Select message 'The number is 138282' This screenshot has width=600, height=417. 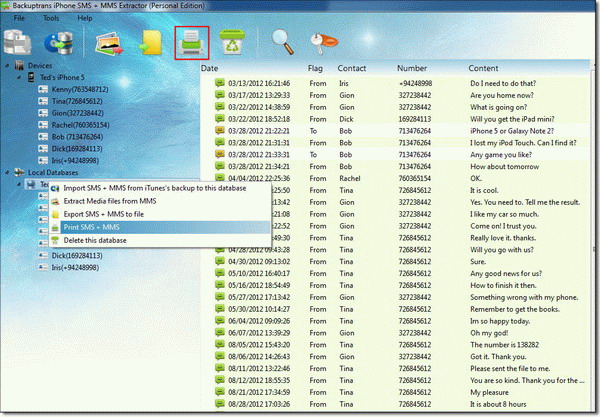click(504, 345)
